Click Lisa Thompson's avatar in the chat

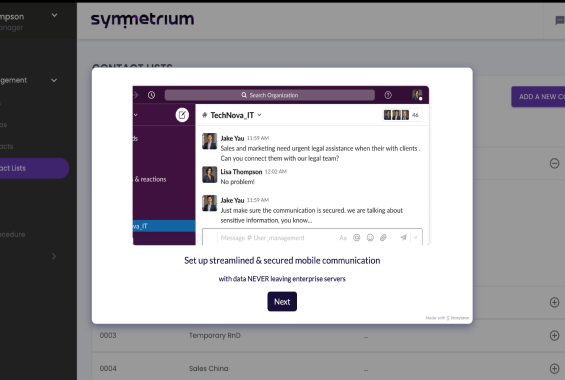[x=209, y=174]
